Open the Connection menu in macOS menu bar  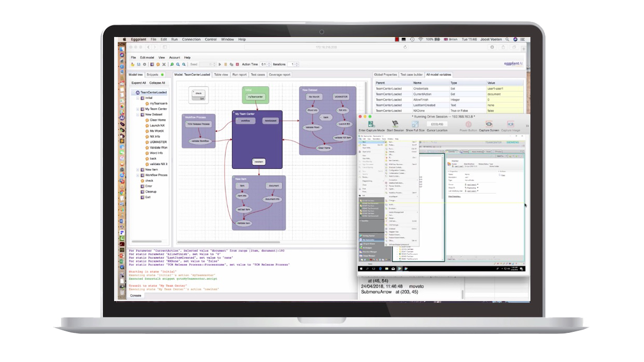click(x=191, y=39)
